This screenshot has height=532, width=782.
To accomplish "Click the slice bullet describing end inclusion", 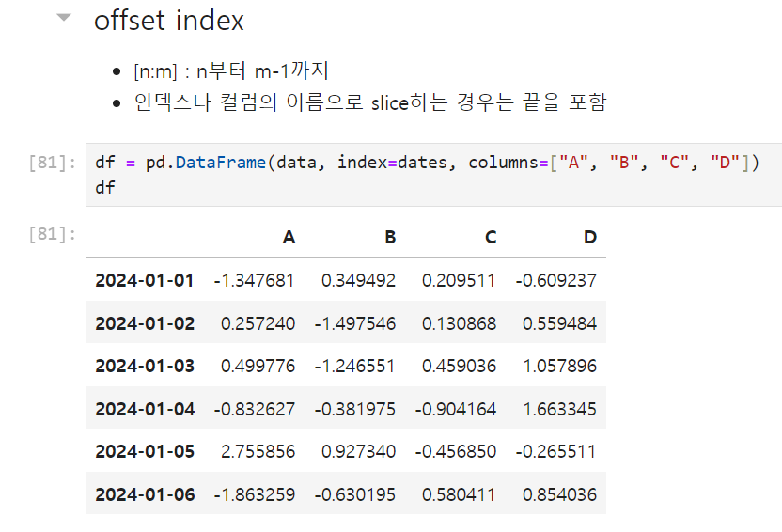I will tap(370, 102).
